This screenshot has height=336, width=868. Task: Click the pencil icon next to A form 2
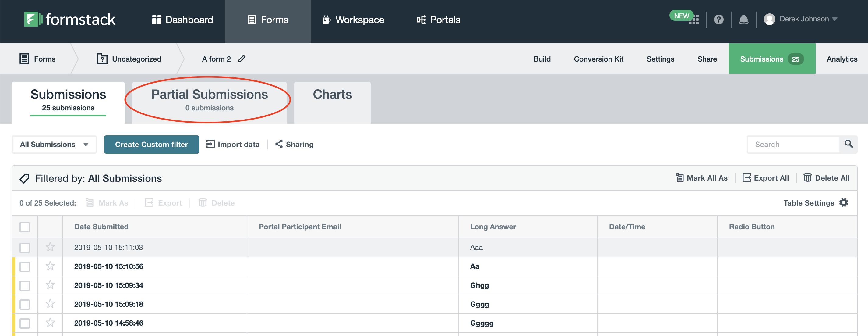pos(242,59)
